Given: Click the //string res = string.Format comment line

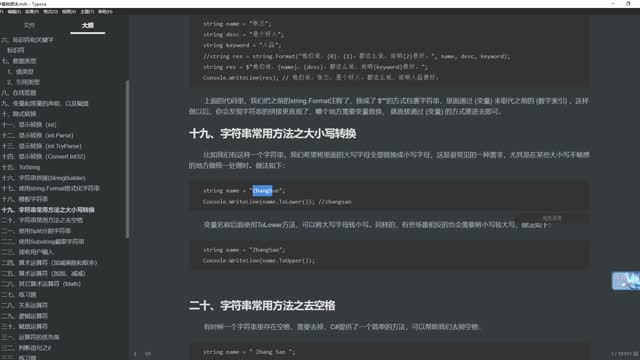Looking at the screenshot, I should [x=356, y=56].
